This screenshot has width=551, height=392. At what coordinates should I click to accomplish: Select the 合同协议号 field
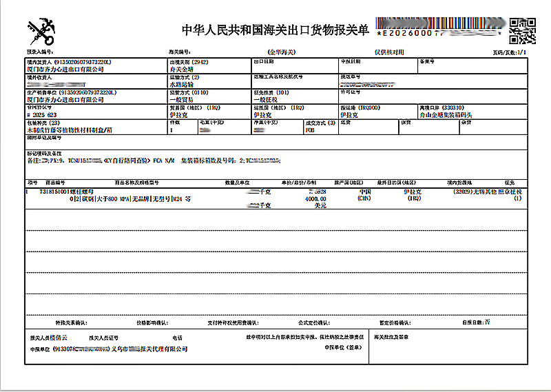tap(96, 112)
